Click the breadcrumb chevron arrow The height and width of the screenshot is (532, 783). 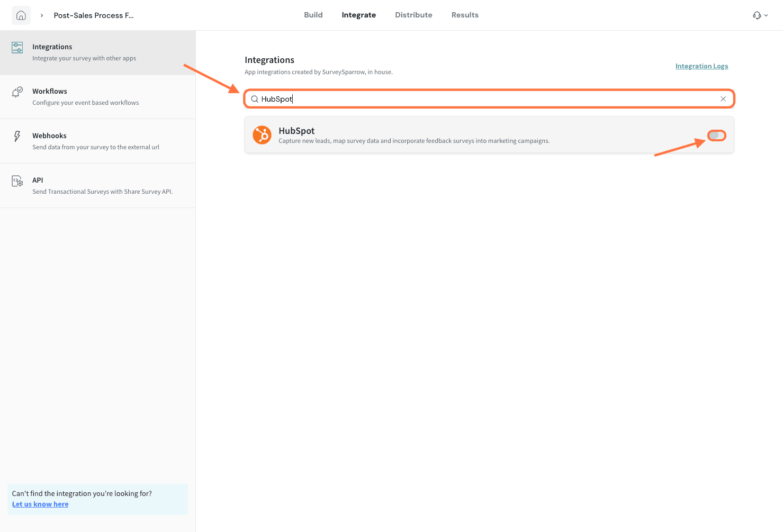click(x=42, y=15)
